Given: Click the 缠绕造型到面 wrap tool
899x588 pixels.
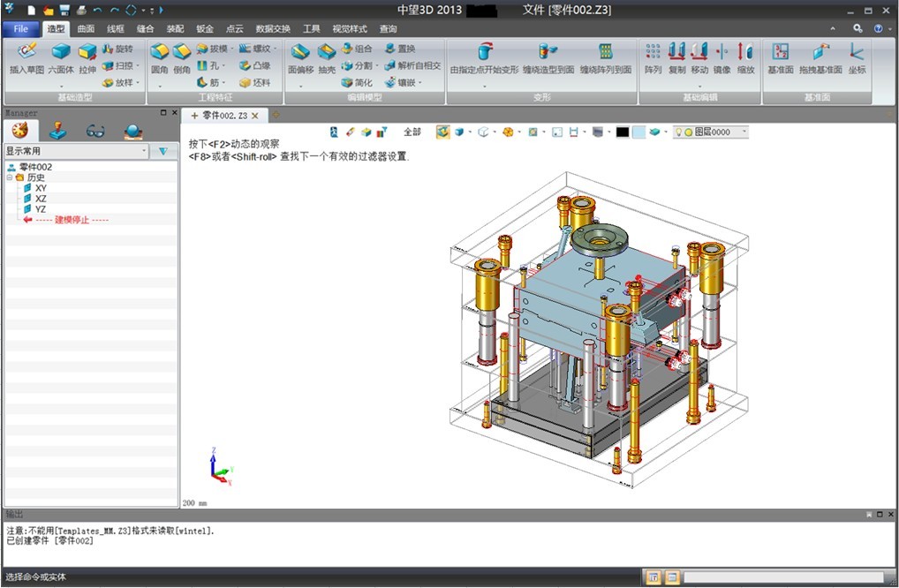Looking at the screenshot, I should [548, 57].
